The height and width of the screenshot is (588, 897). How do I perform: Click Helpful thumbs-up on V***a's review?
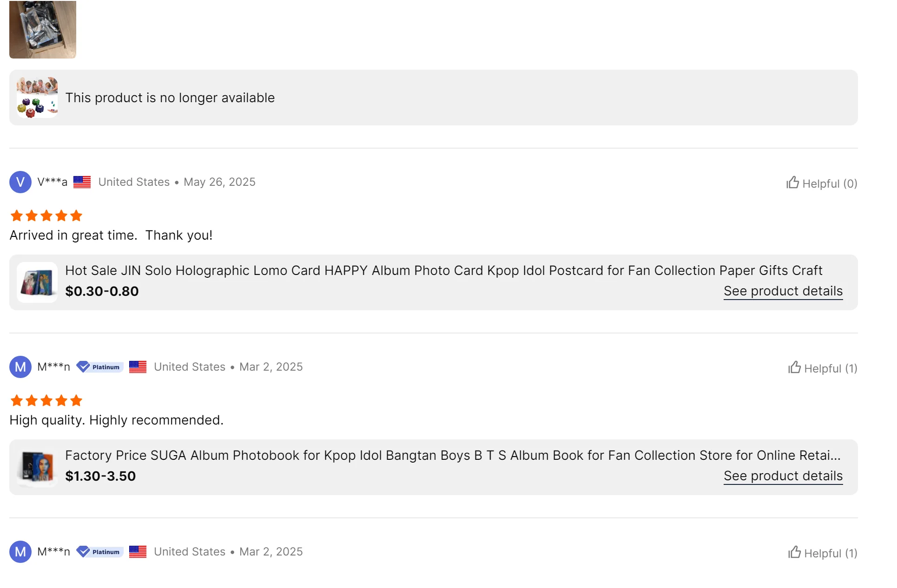coord(821,183)
